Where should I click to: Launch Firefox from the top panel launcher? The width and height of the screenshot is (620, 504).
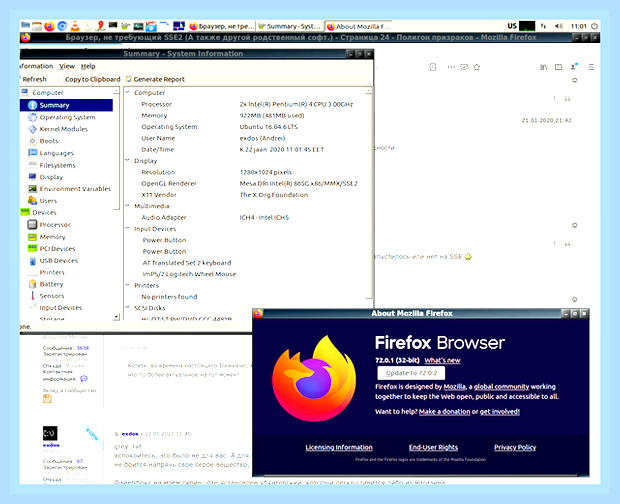point(49,26)
